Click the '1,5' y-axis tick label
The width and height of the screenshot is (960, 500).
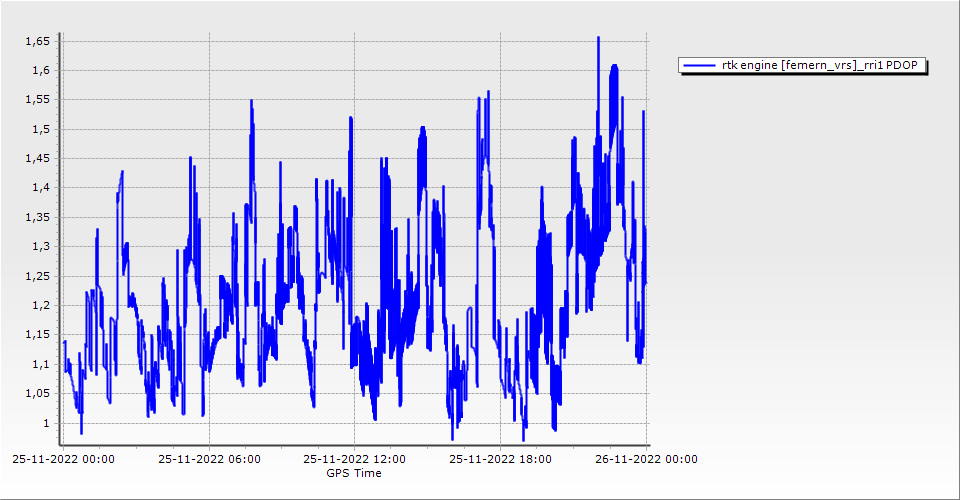pos(40,129)
